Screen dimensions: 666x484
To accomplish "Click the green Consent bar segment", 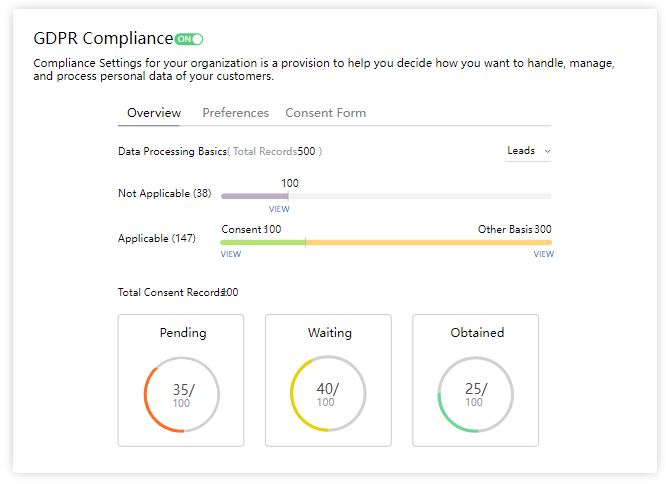I will pos(262,242).
